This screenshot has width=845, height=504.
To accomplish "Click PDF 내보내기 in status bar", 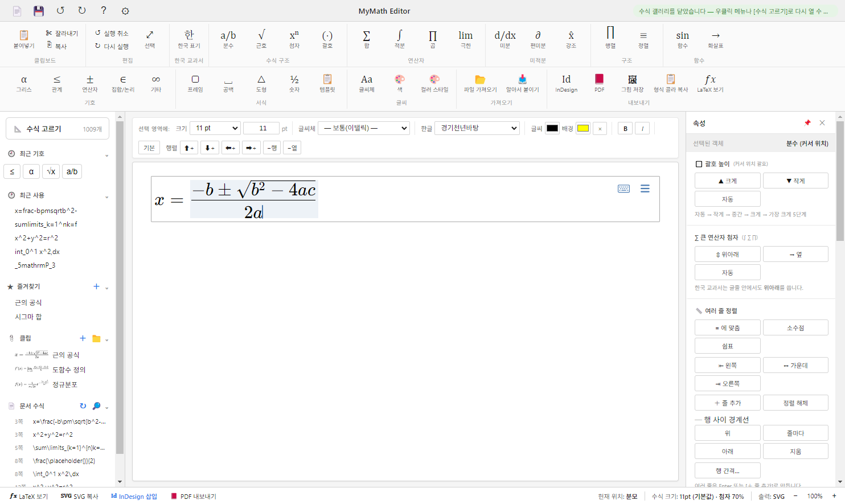I will (194, 497).
